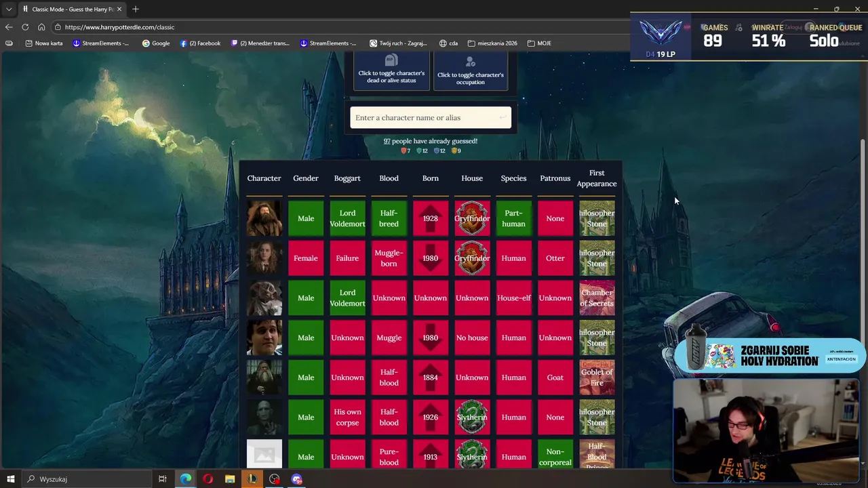
Task: Open File Explorer from the taskbar
Action: 230,479
